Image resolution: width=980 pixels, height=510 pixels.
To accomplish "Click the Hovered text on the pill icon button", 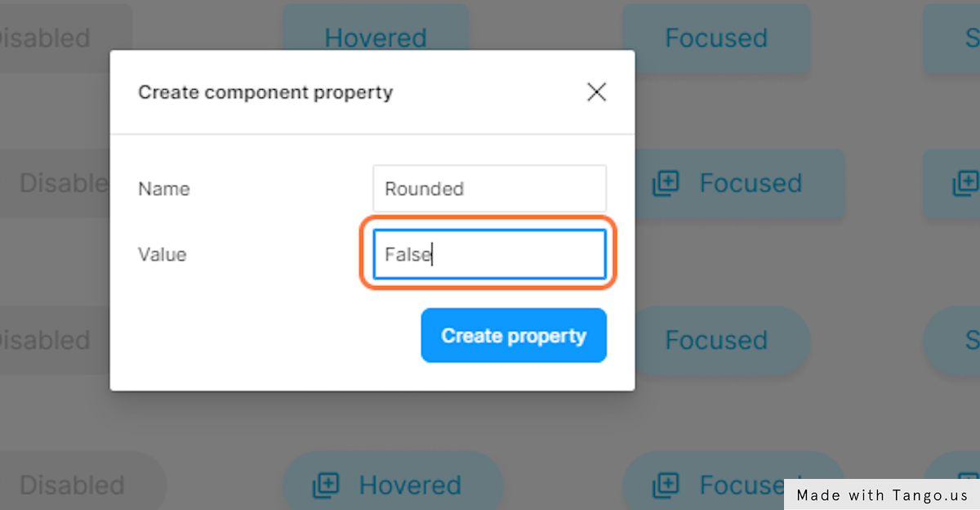I will tap(410, 485).
